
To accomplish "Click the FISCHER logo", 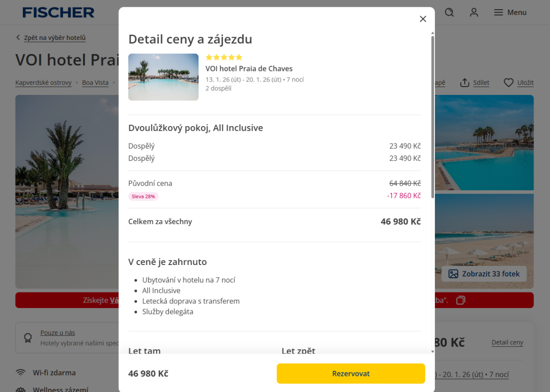I will click(58, 12).
